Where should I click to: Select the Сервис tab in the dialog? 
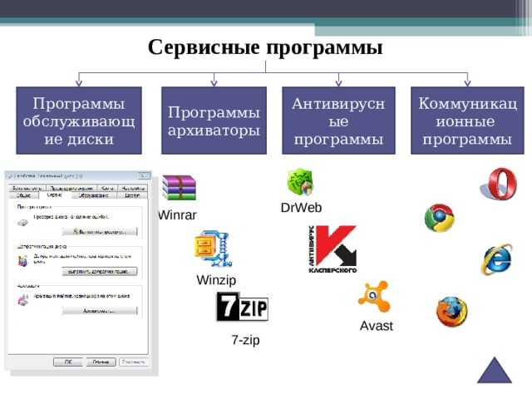54,195
